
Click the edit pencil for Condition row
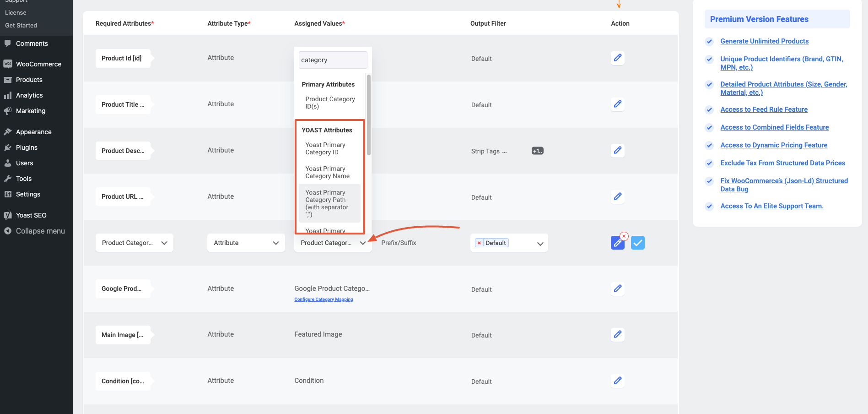[x=617, y=381]
